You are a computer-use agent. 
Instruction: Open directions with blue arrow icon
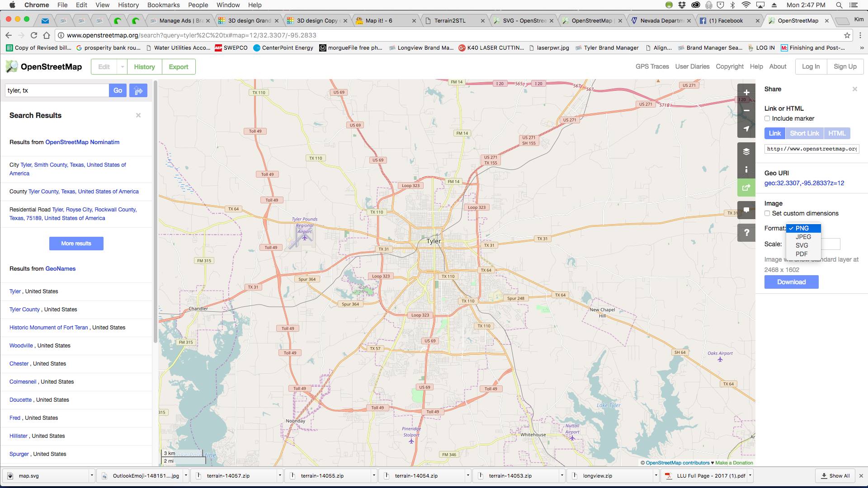[x=138, y=90]
